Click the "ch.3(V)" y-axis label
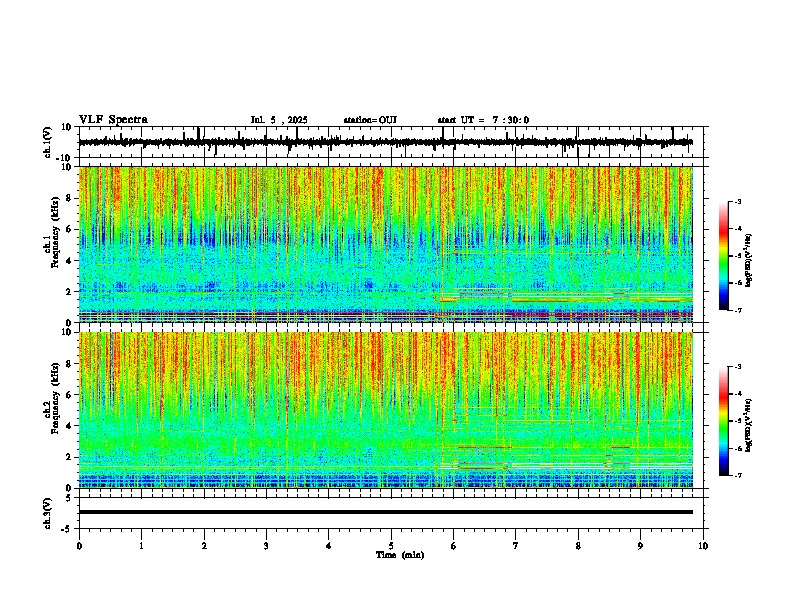The width and height of the screenshot is (792, 612). tap(48, 514)
